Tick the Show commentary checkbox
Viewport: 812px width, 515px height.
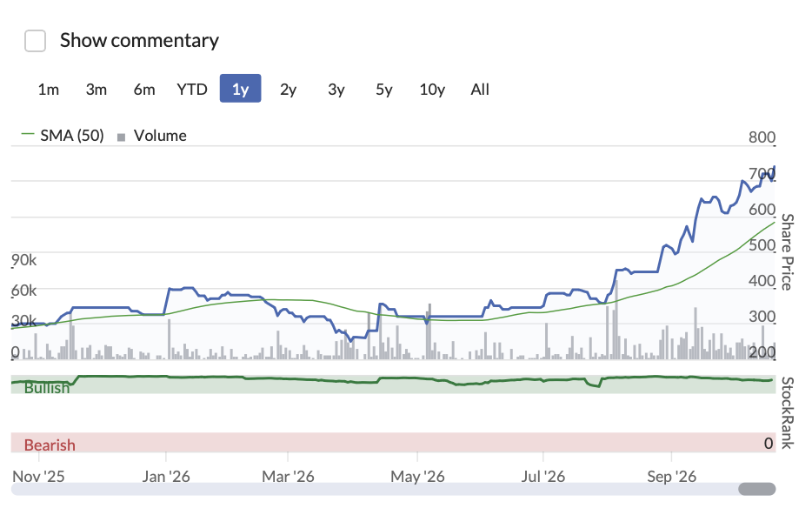click(x=36, y=41)
